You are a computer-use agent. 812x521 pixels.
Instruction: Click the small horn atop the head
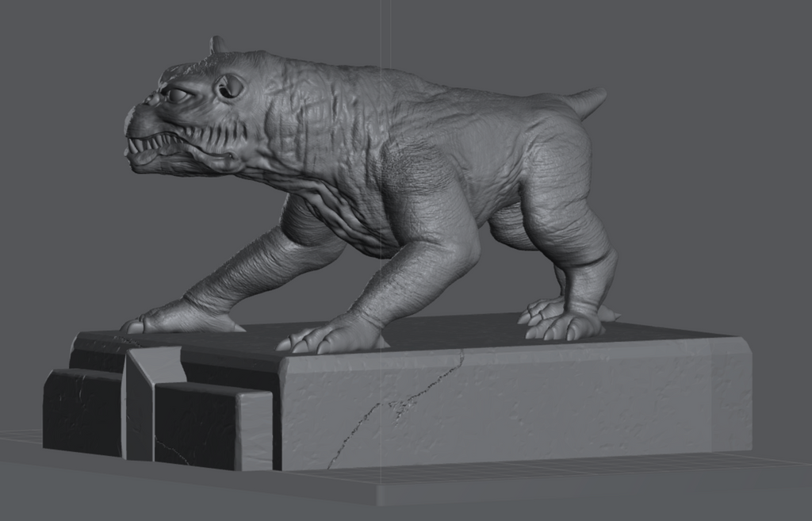tap(217, 44)
